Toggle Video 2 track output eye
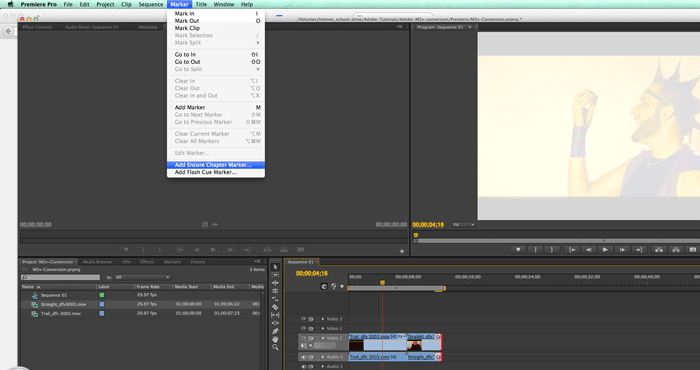This screenshot has width=700, height=370. pos(303,328)
